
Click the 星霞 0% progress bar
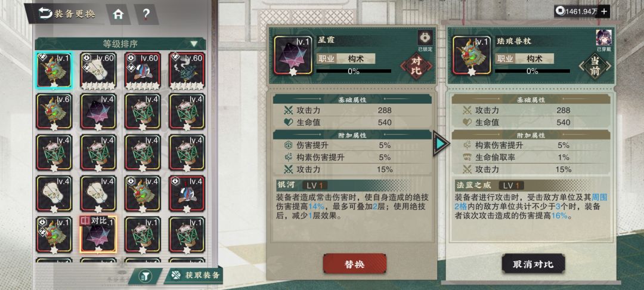point(353,71)
